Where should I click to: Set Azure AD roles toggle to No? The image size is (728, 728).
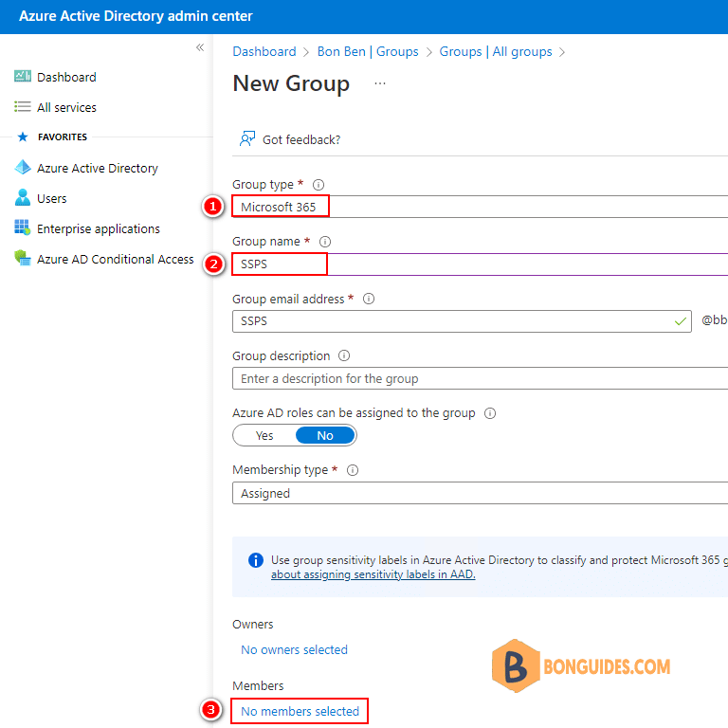325,435
